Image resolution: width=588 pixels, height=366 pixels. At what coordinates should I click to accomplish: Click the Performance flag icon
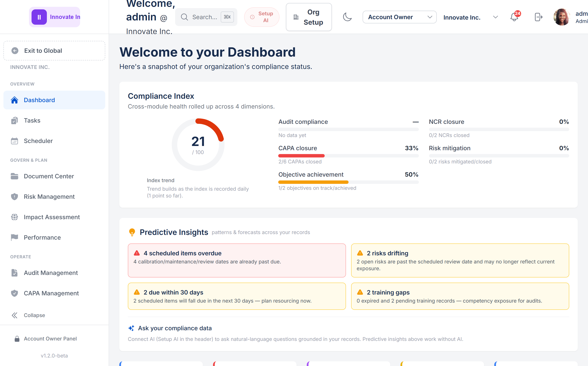(x=14, y=237)
